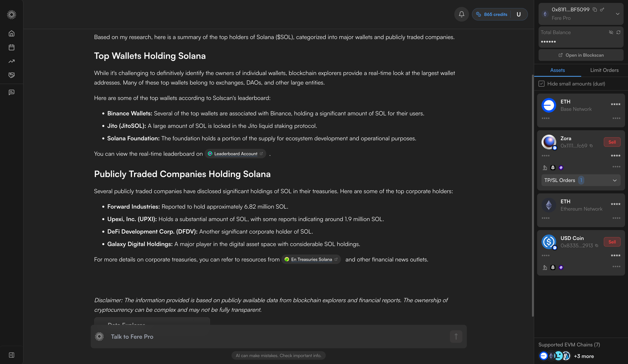The height and width of the screenshot is (364, 628).
Task: Toggle Total Balance visibility eye icon
Action: pos(611,32)
